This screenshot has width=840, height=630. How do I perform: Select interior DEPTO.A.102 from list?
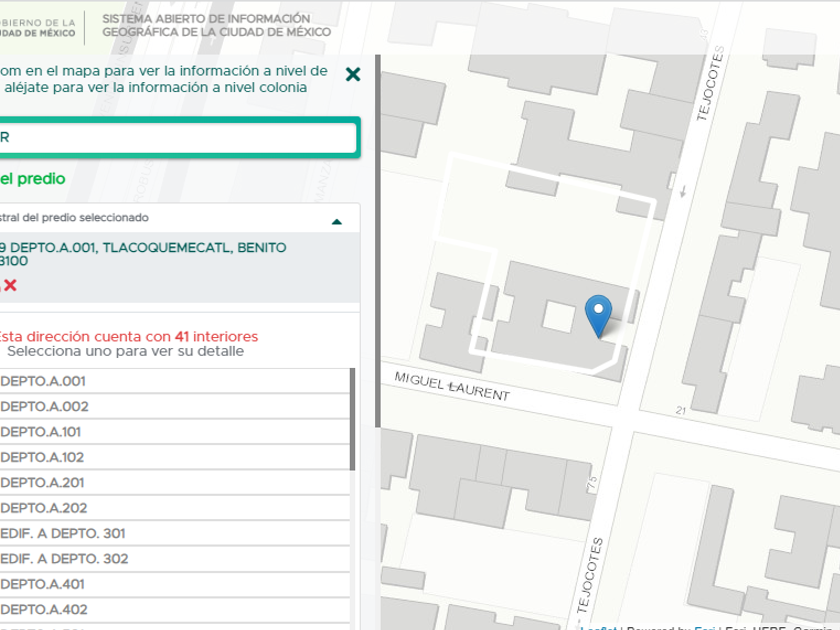click(x=175, y=457)
